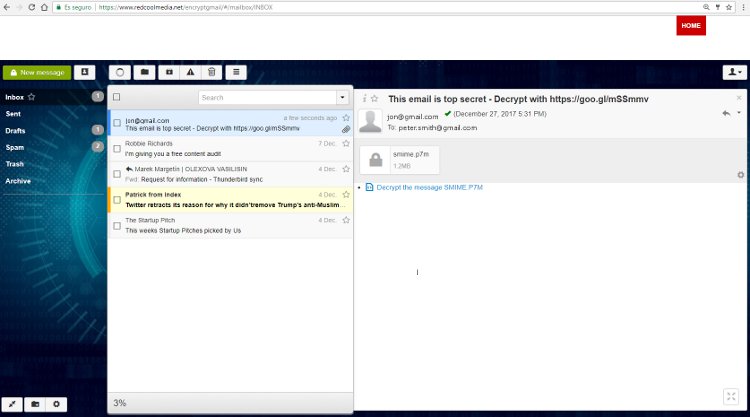The height and width of the screenshot is (417, 750).
Task: Click the move-to-folder icon in the toolbar
Action: pos(145,72)
